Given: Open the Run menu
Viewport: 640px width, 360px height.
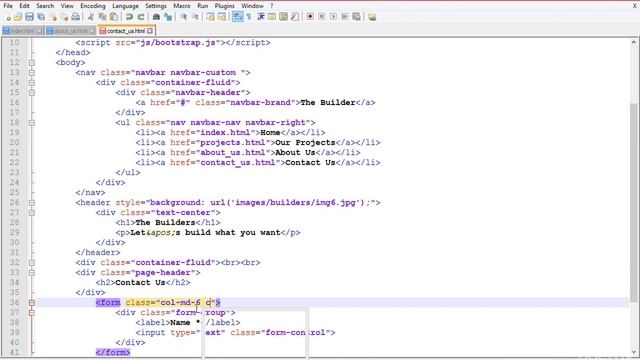Looking at the screenshot, I should click(202, 6).
